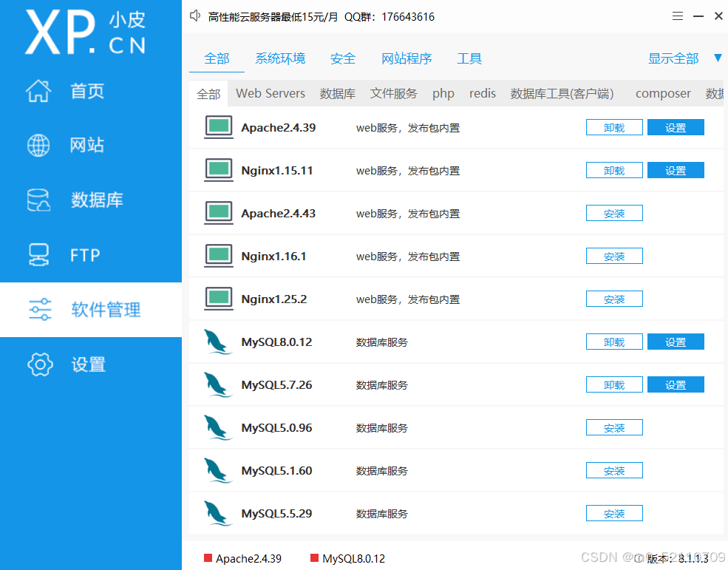Open the 显示全部 filter dropdown
The image size is (728, 570).
pos(673,57)
